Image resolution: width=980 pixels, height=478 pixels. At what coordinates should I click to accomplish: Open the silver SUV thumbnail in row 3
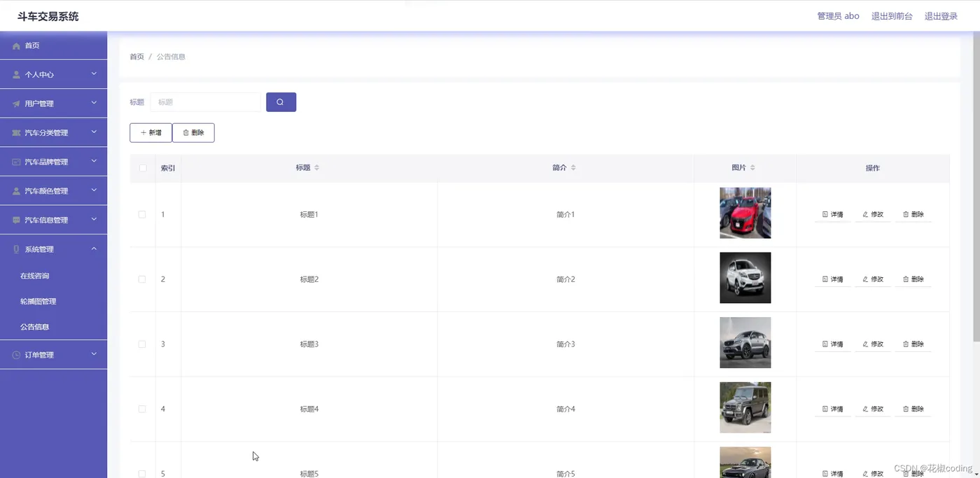click(745, 343)
